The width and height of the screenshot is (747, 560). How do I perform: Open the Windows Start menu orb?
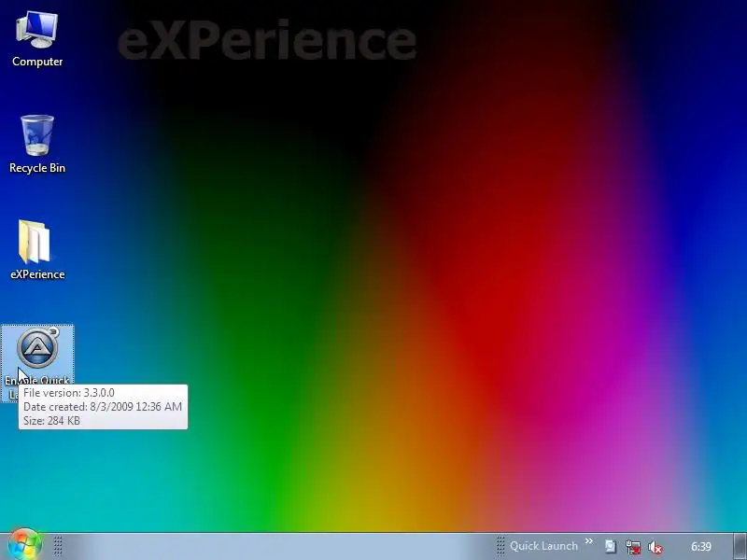click(25, 545)
